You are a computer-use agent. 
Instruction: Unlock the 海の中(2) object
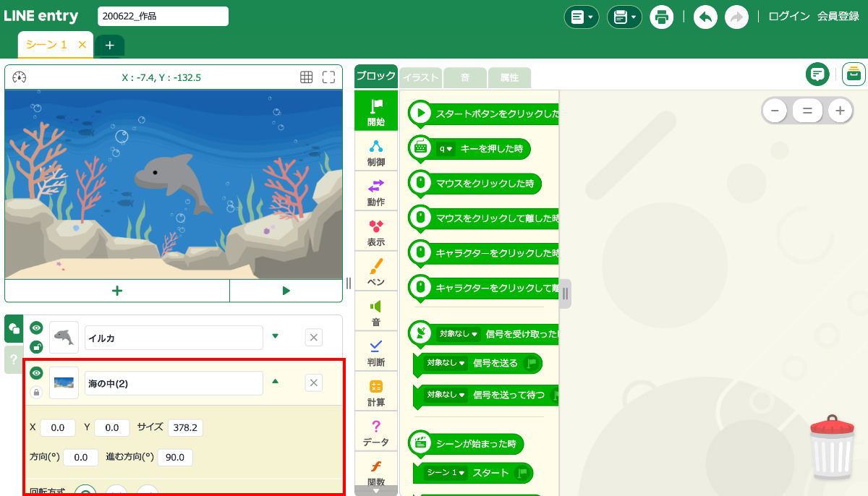coord(36,393)
